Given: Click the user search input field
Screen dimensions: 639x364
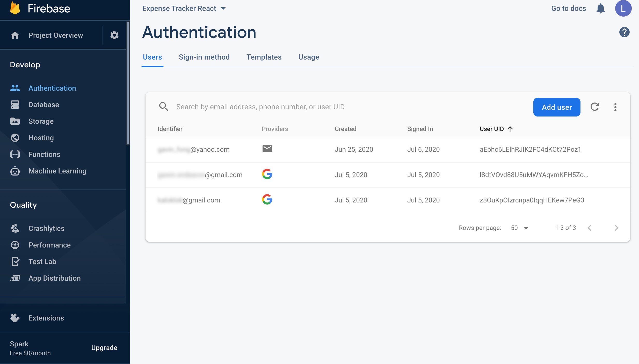Looking at the screenshot, I should [260, 107].
